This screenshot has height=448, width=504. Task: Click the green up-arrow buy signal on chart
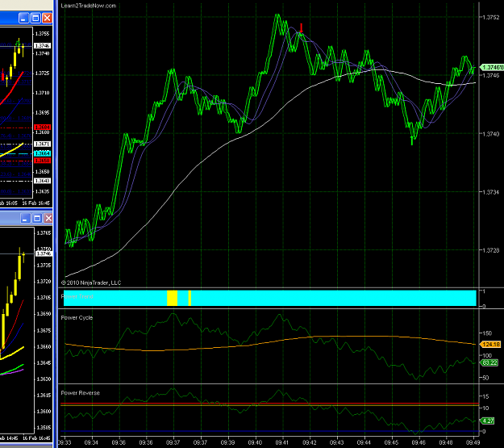click(x=412, y=140)
